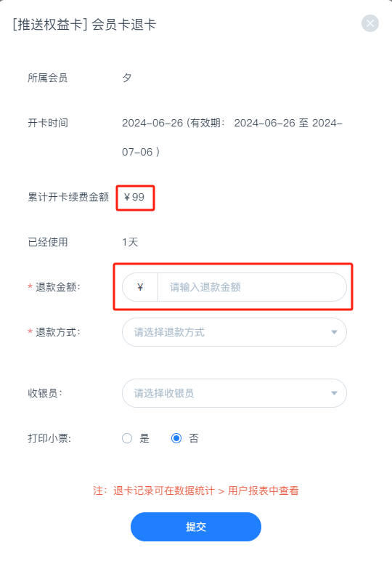Click the 是 option label text
The width and height of the screenshot is (392, 561).
coord(144,438)
